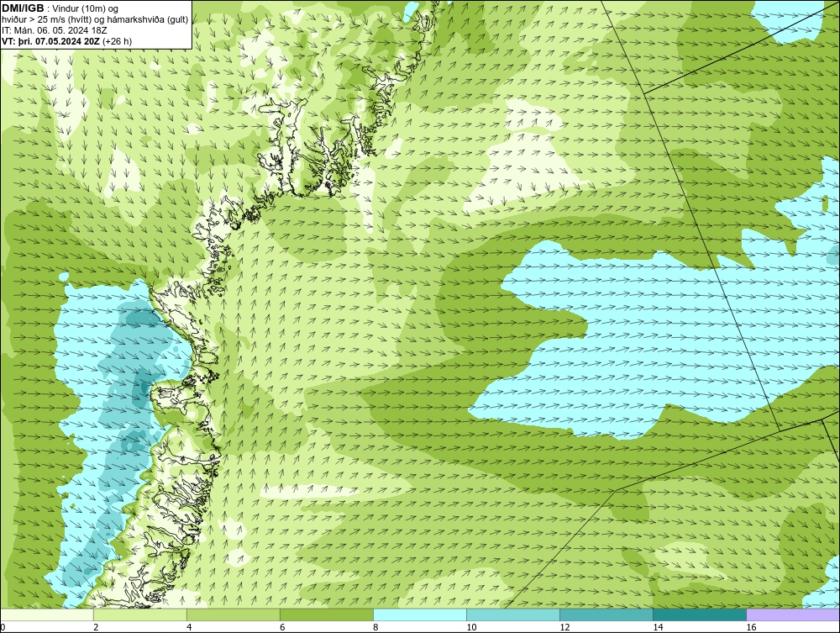
Task: Click the 4–6 m/s green legend swatch
Action: [233, 615]
